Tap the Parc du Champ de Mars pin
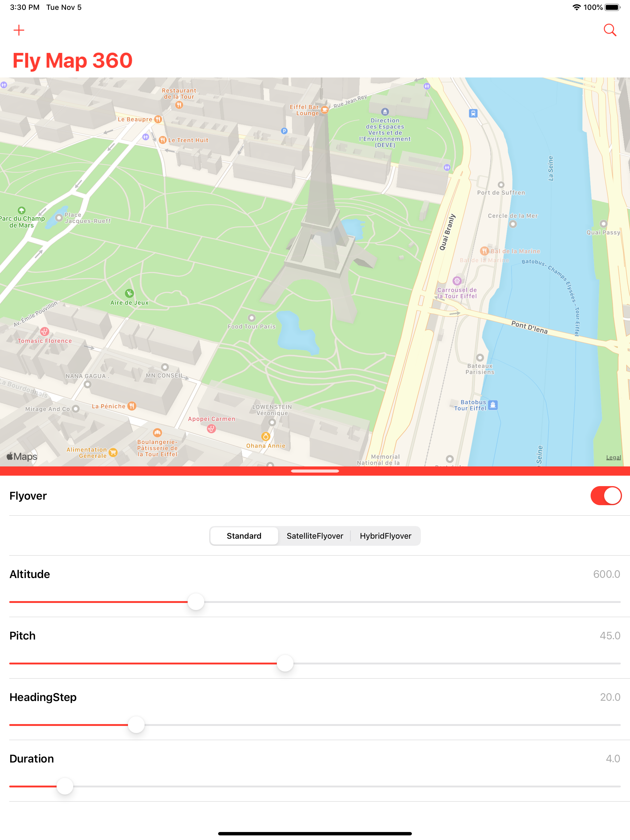Screen dimensions: 630x840 point(22,210)
